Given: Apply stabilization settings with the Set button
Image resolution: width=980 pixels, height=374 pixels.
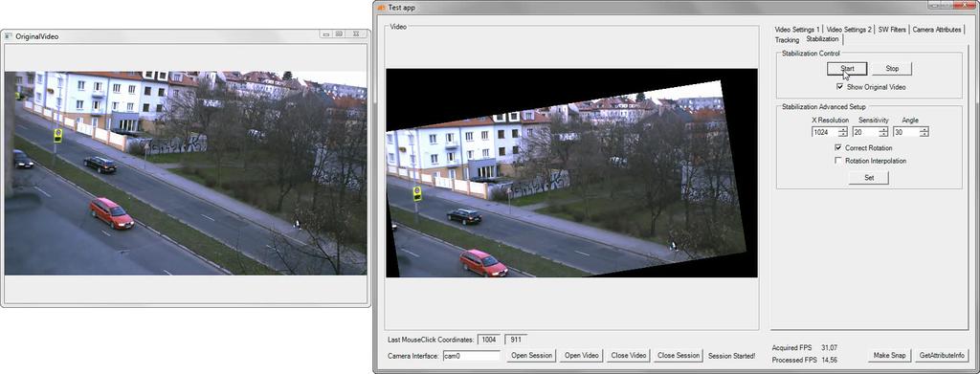Looking at the screenshot, I should tap(868, 177).
